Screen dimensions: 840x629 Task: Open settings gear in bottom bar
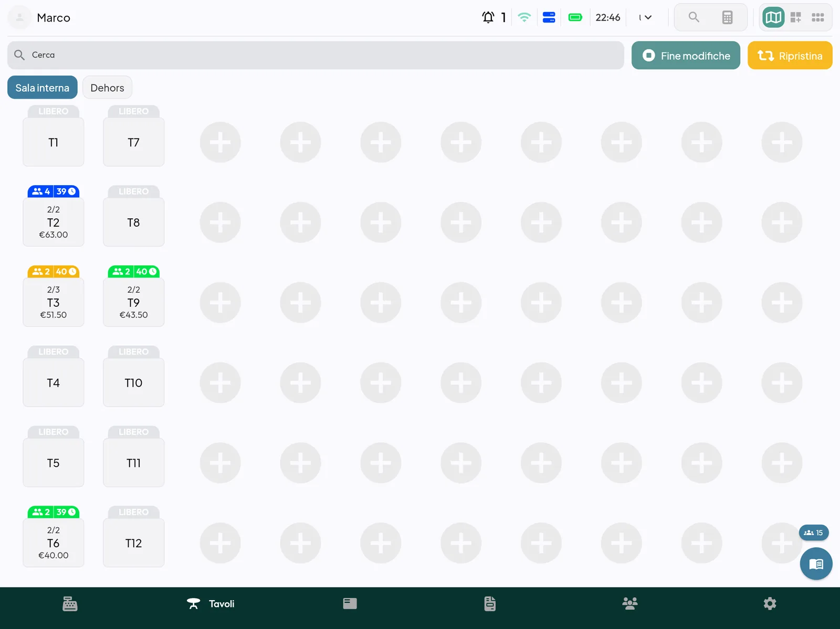click(x=770, y=604)
